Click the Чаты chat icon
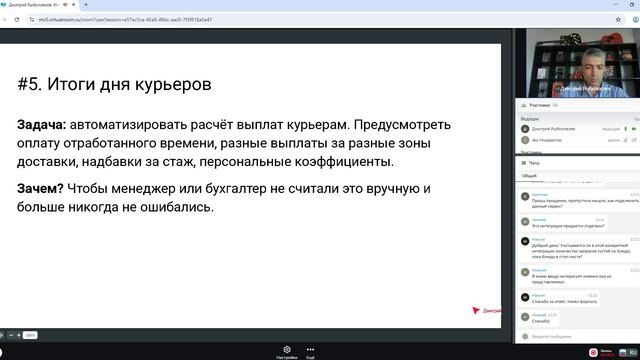Screen dimensions: 640x360 tap(524, 163)
